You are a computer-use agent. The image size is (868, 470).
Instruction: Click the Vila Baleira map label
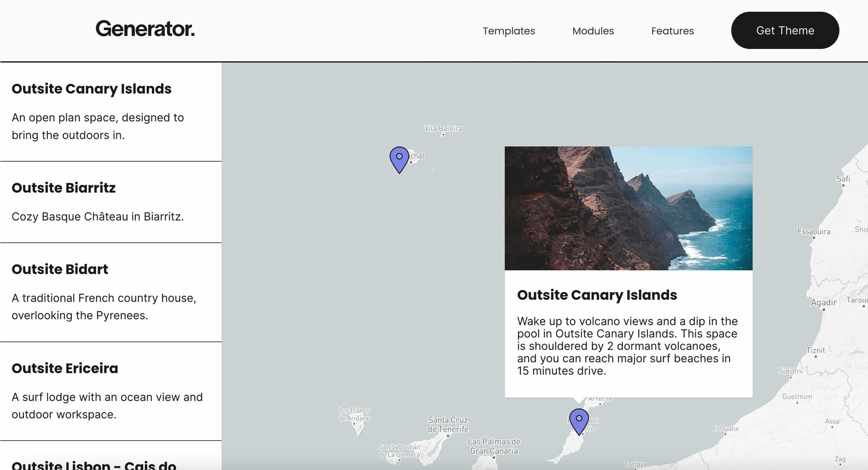pos(443,128)
